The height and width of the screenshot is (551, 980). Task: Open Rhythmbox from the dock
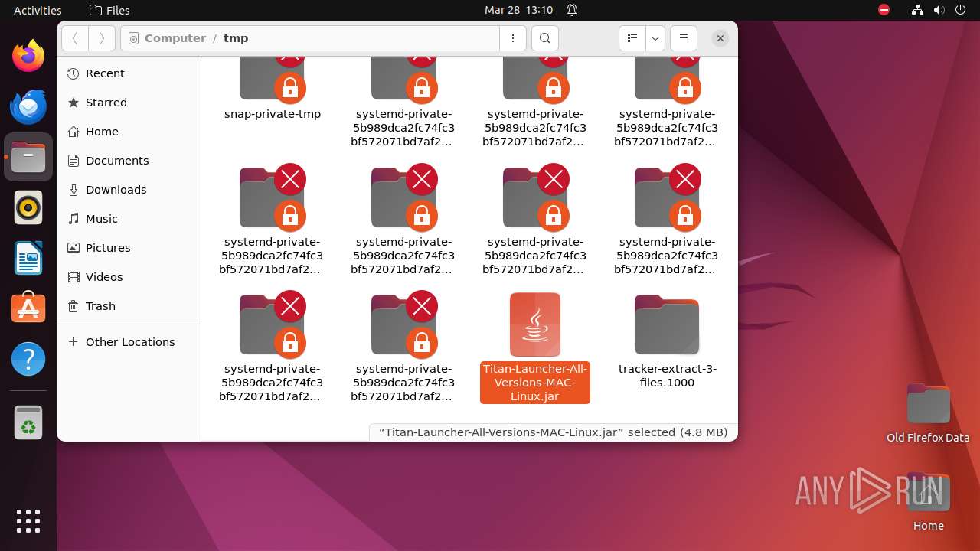tap(28, 207)
